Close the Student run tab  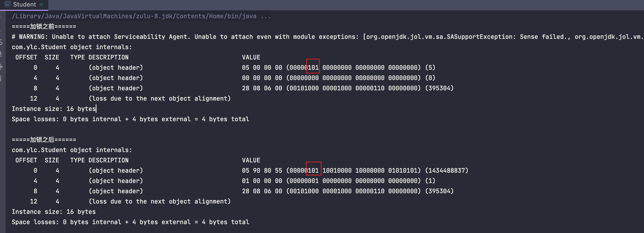pyautogui.click(x=41, y=4)
